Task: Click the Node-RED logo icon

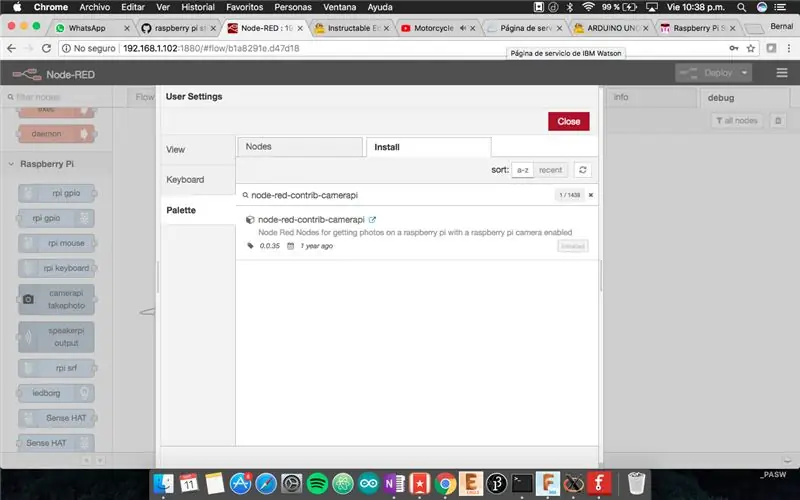Action: (27, 74)
